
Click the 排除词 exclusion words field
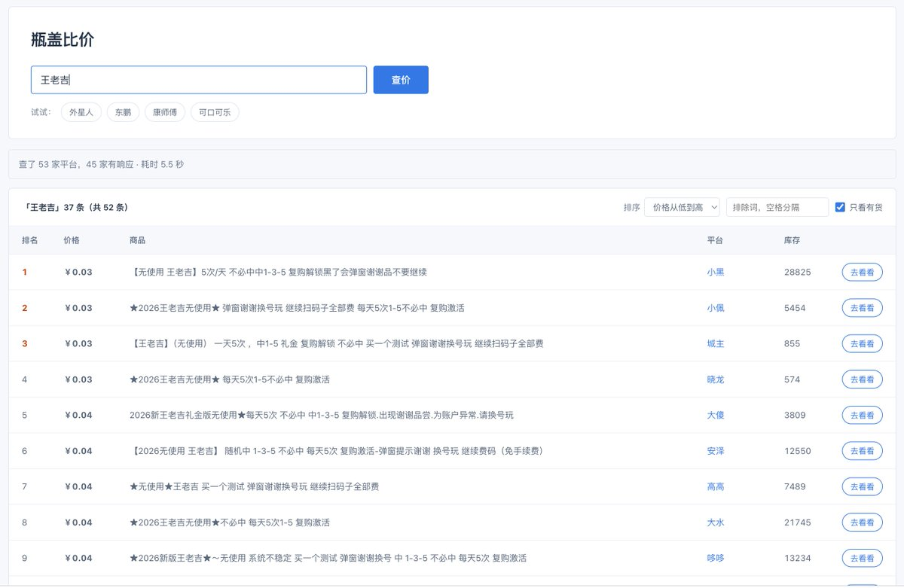pos(777,207)
